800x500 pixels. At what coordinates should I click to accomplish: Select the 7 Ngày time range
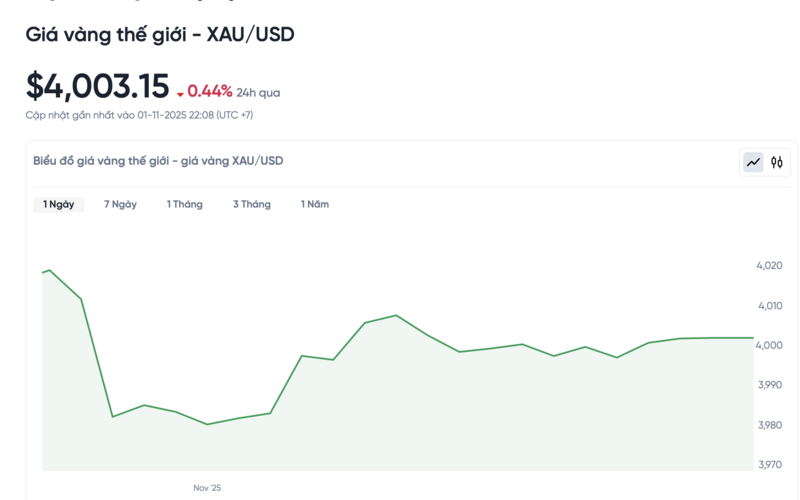[x=120, y=204]
